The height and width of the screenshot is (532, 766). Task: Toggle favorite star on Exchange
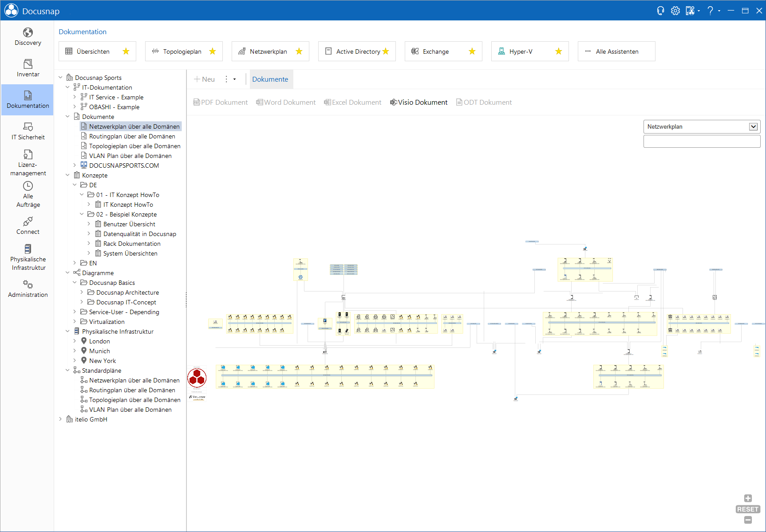coord(472,51)
